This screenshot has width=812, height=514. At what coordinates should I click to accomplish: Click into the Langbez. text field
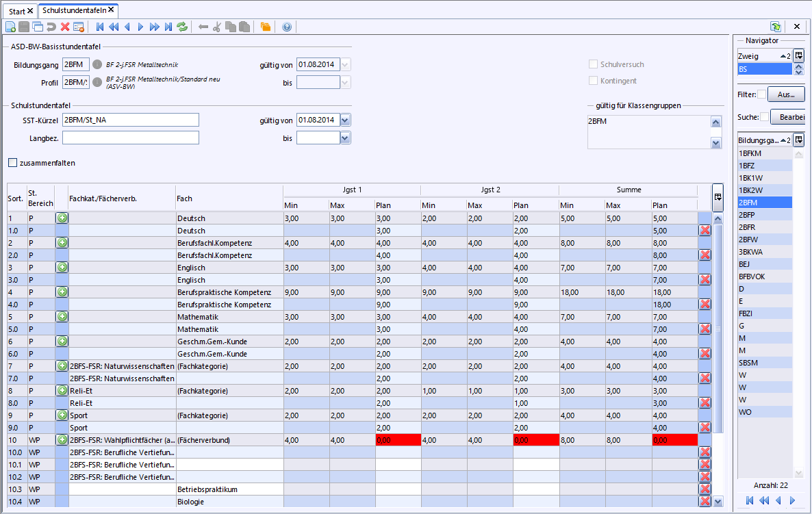(x=130, y=138)
